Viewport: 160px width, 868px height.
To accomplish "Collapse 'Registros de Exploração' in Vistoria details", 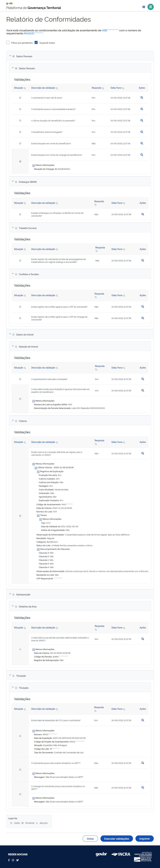I will [x=38, y=472].
